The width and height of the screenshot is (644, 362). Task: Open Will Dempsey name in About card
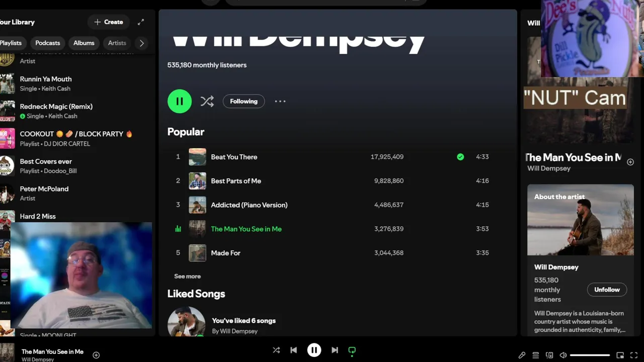pos(556,267)
